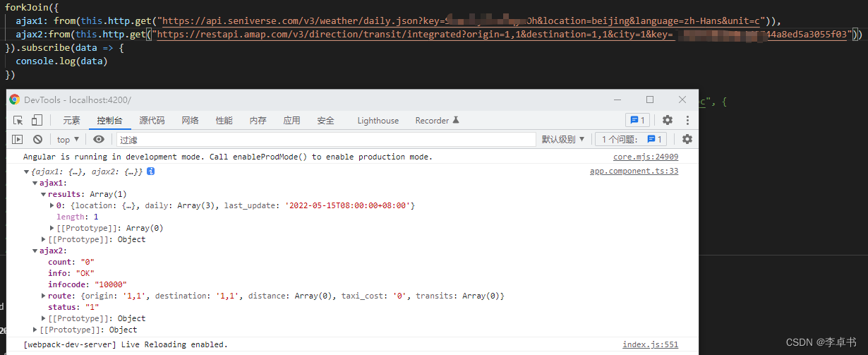Open the '默认级别' log level dropdown
The width and height of the screenshot is (868, 355).
(563, 140)
